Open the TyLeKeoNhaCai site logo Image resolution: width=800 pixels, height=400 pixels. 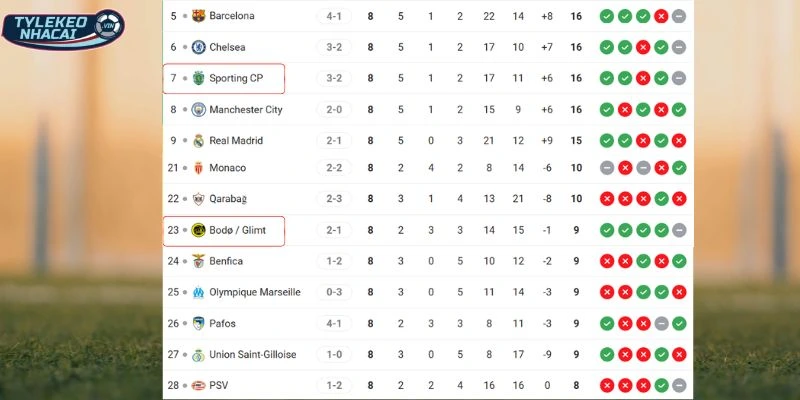click(x=62, y=28)
